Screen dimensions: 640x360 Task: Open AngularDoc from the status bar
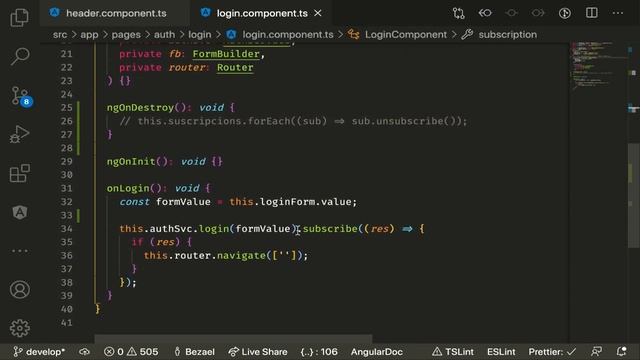pos(376,351)
